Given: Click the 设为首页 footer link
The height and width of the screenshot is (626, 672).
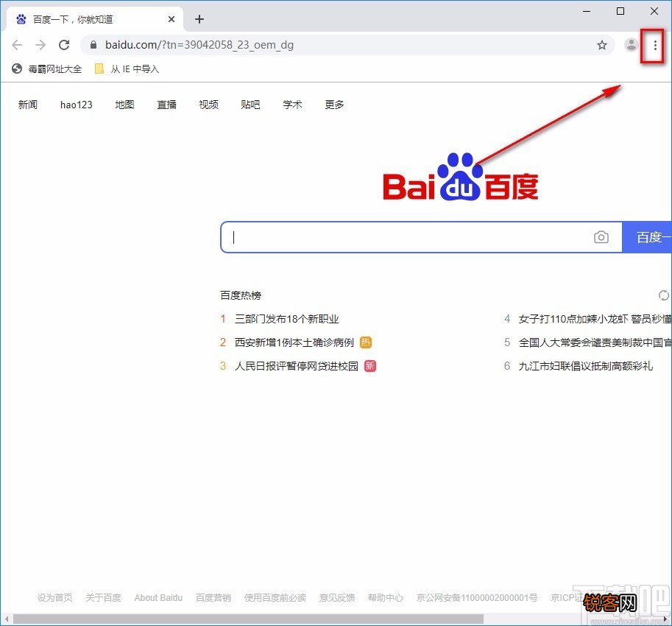Looking at the screenshot, I should (55, 597).
